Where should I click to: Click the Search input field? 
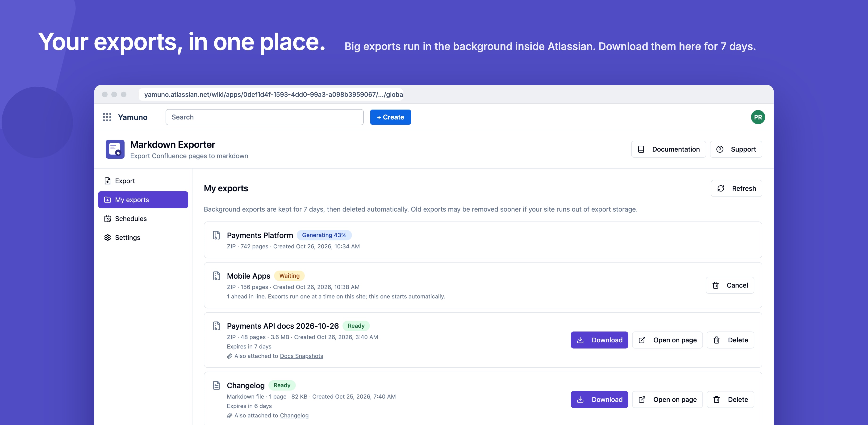tap(264, 117)
